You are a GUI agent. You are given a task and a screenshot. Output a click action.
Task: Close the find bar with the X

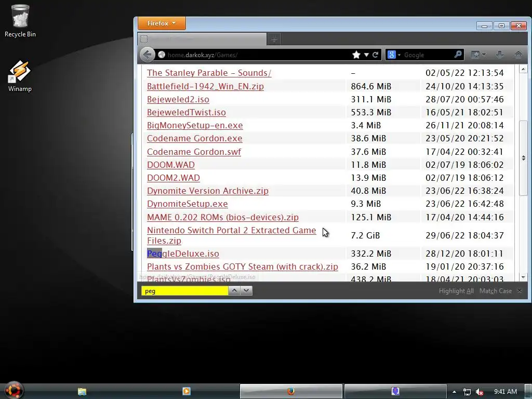[520, 291]
